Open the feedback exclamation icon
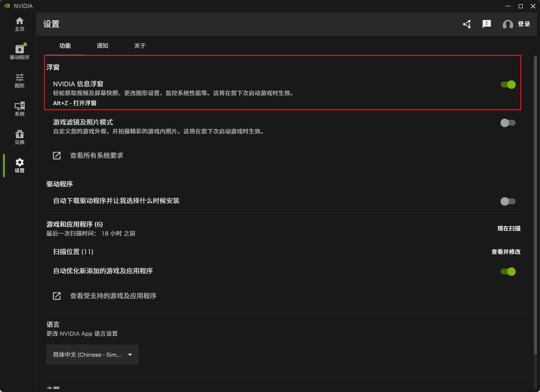Screen dimensions: 540x392 (x=486, y=24)
